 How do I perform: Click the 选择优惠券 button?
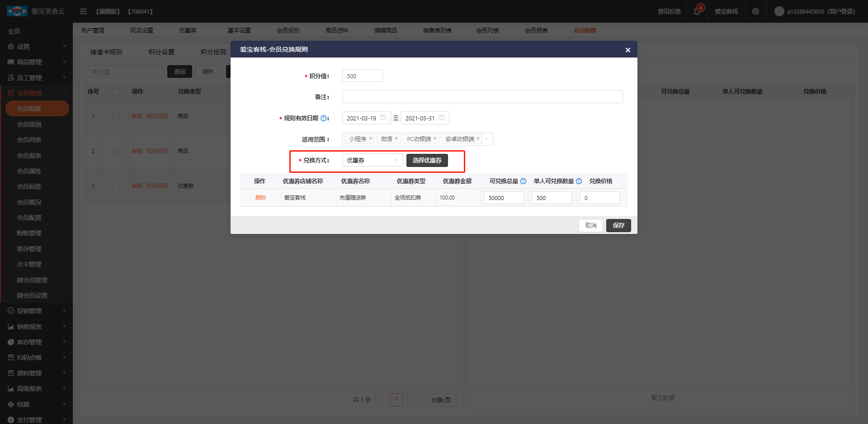click(x=427, y=160)
